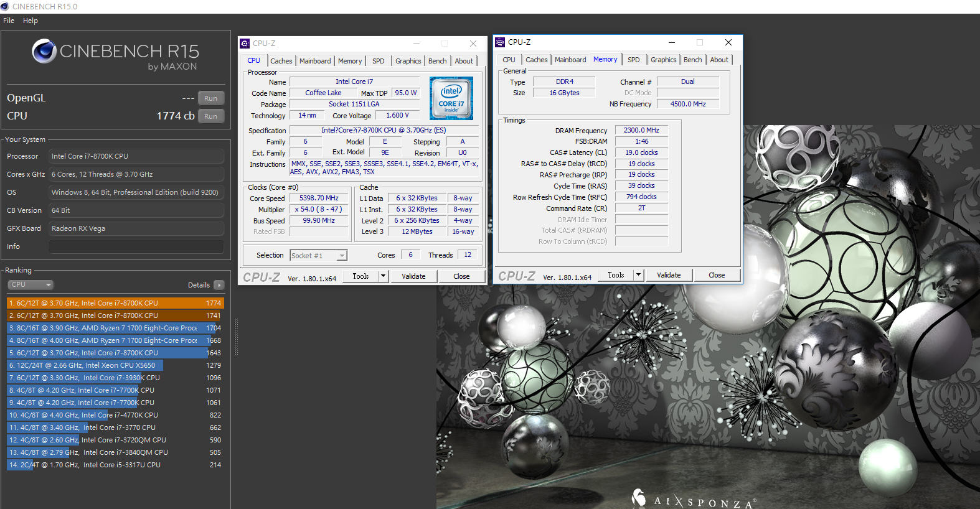This screenshot has width=980, height=509.
Task: Click the Cinebench app icon in title bar
Action: [x=5, y=6]
